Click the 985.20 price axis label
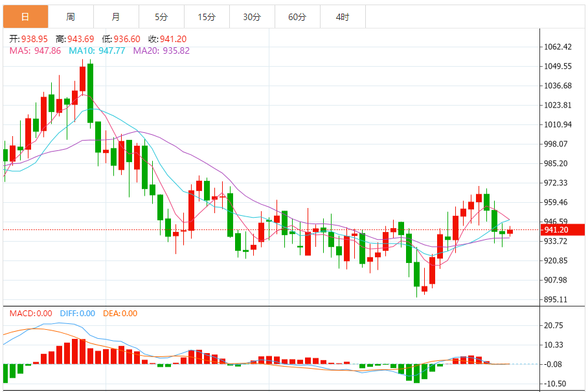588x392 pixels. pyautogui.click(x=556, y=163)
